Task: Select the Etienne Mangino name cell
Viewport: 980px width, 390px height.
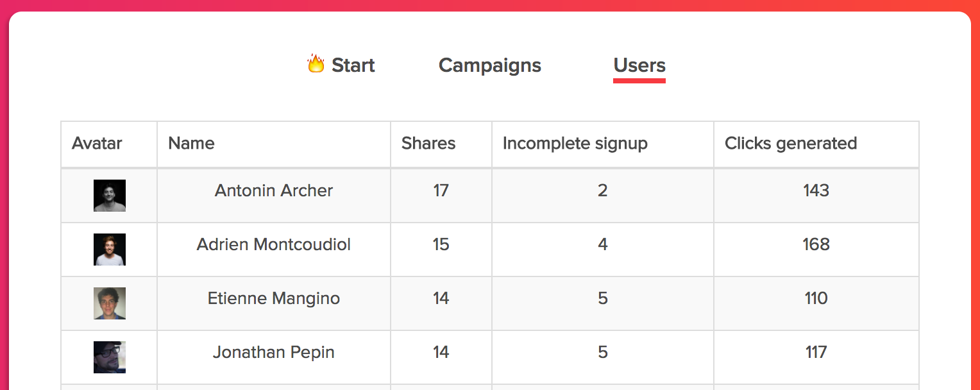Action: [274, 298]
